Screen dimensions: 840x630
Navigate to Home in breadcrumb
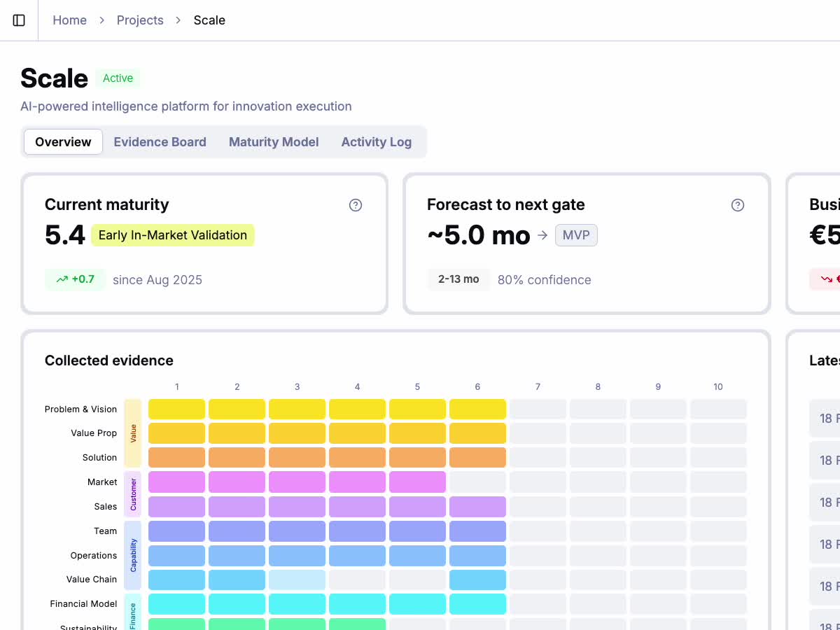[69, 20]
